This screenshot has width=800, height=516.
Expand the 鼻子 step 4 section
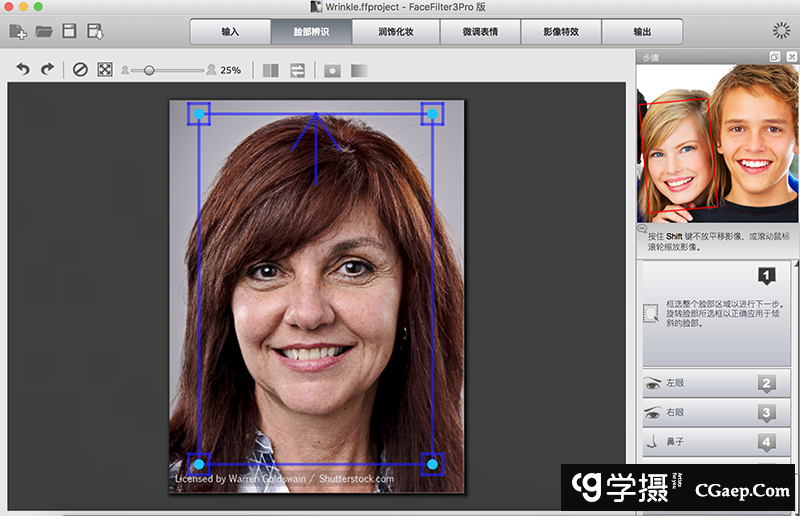(x=720, y=441)
